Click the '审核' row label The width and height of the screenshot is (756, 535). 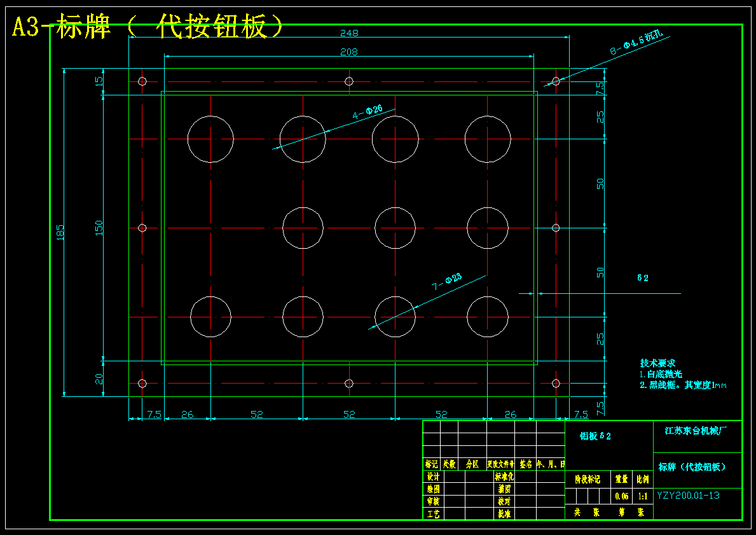click(433, 502)
